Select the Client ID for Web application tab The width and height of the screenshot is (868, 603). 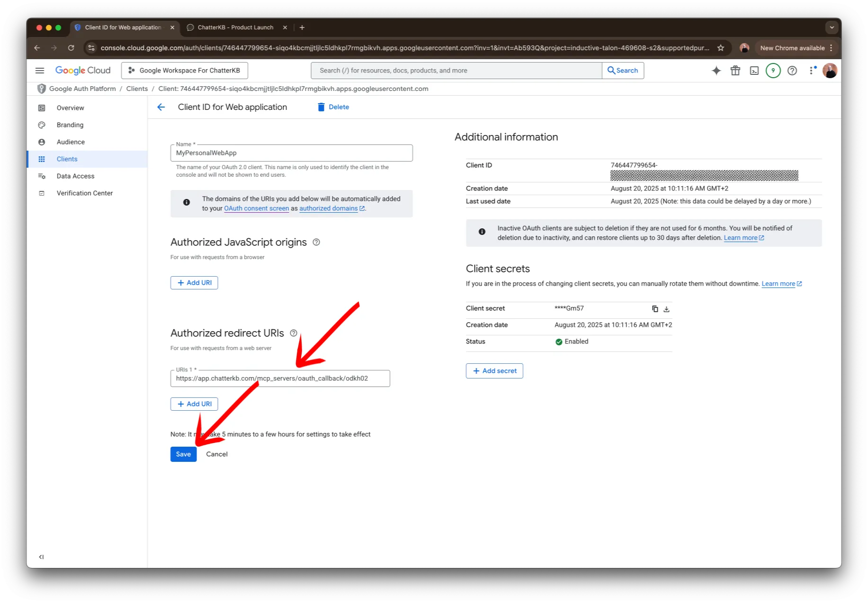[123, 27]
